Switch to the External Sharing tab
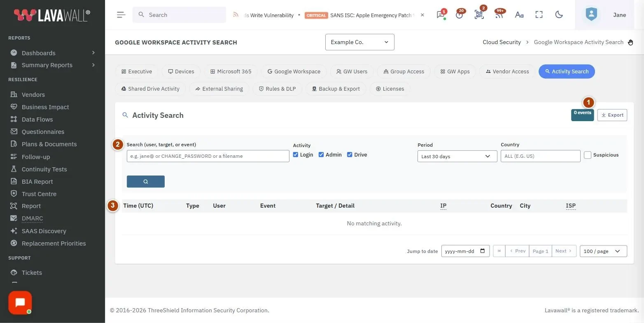 pyautogui.click(x=219, y=89)
